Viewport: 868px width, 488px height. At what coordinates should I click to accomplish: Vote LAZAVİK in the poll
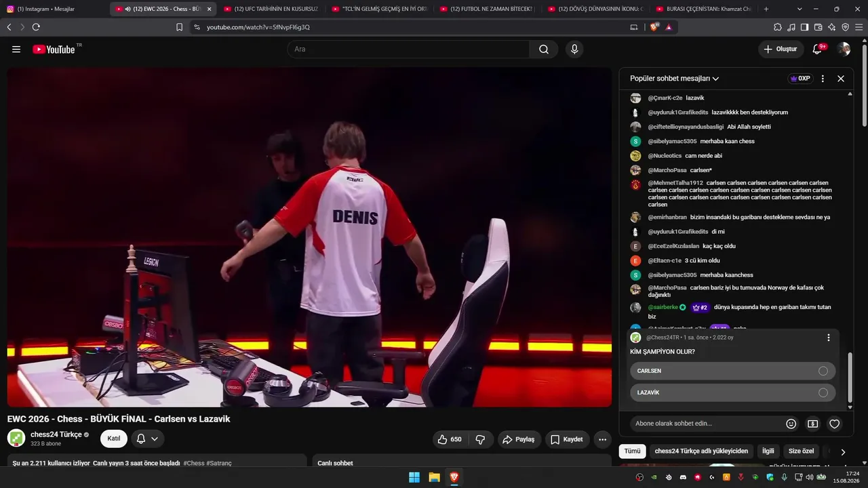point(732,392)
